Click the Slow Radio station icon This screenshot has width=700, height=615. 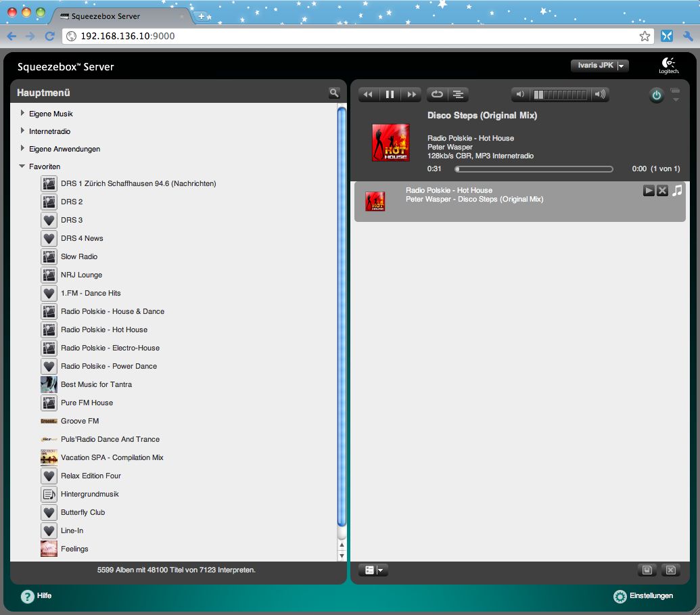coord(49,257)
